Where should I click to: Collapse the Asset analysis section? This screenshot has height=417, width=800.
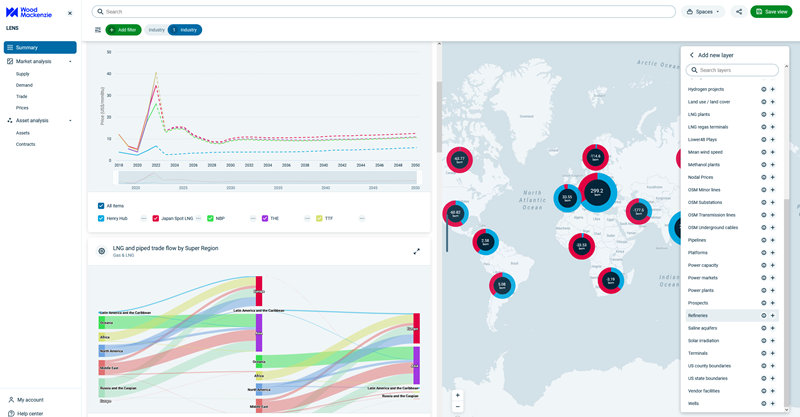pyautogui.click(x=70, y=121)
